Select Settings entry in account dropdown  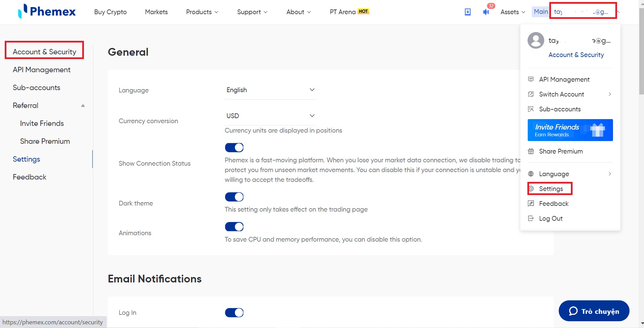[551, 189]
